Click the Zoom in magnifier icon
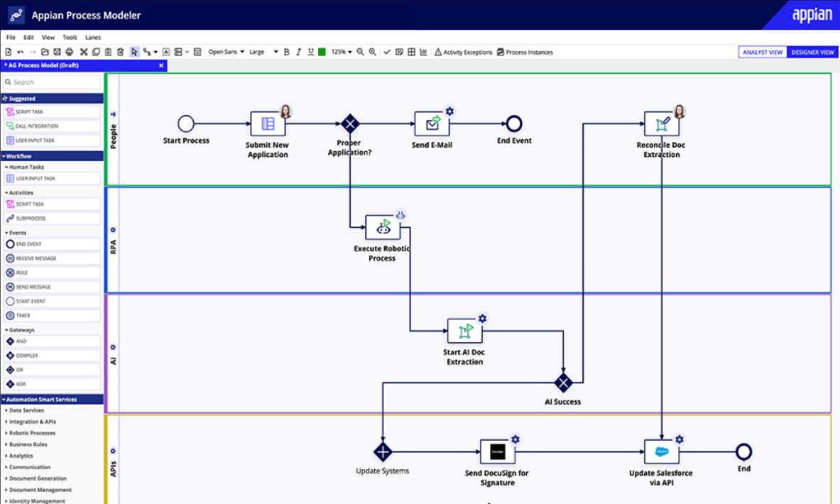Image resolution: width=840 pixels, height=504 pixels. (x=372, y=52)
